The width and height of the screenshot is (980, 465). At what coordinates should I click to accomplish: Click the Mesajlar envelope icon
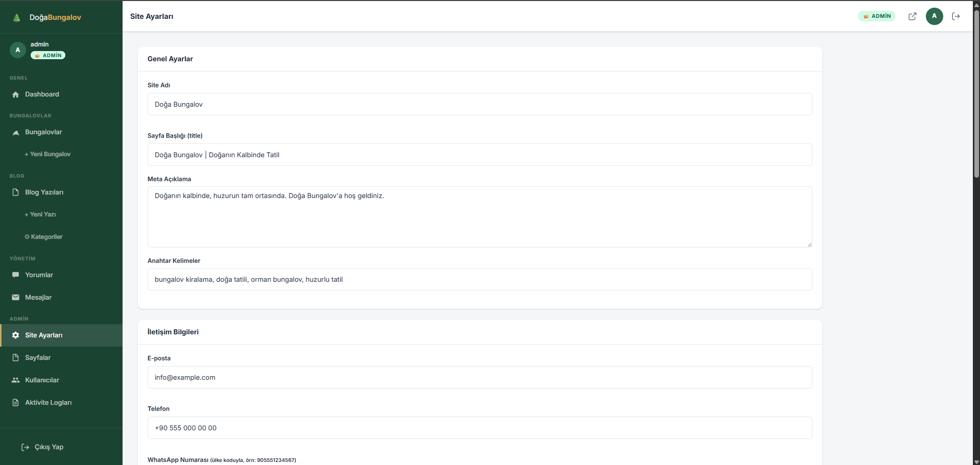coord(16,298)
